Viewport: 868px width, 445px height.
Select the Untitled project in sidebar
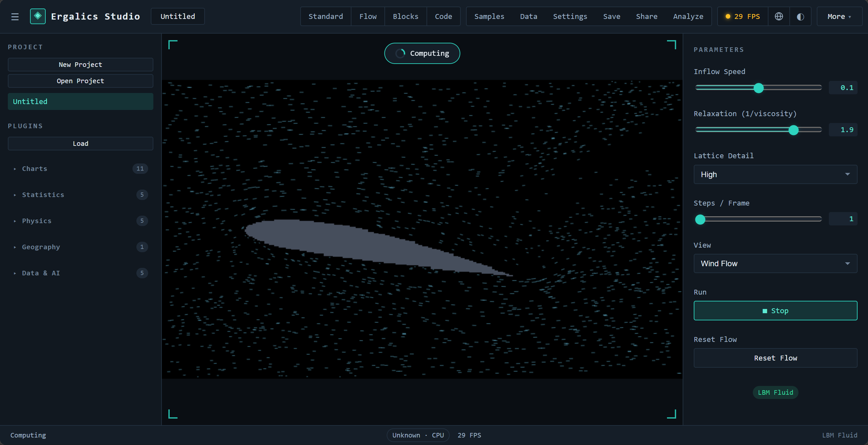80,101
